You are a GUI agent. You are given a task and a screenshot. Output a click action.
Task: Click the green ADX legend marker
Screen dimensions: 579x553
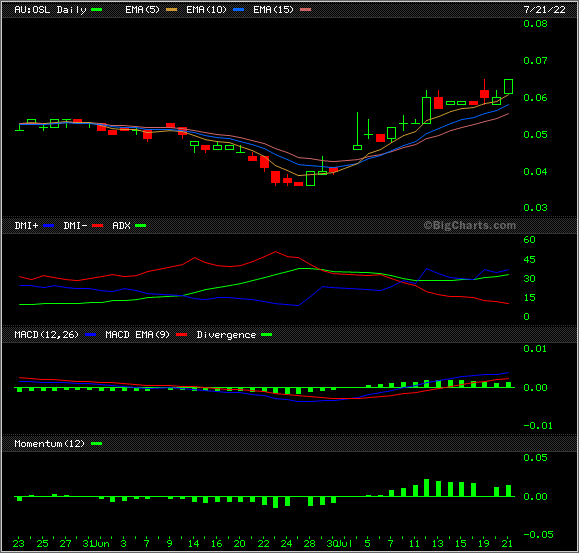[x=140, y=226]
